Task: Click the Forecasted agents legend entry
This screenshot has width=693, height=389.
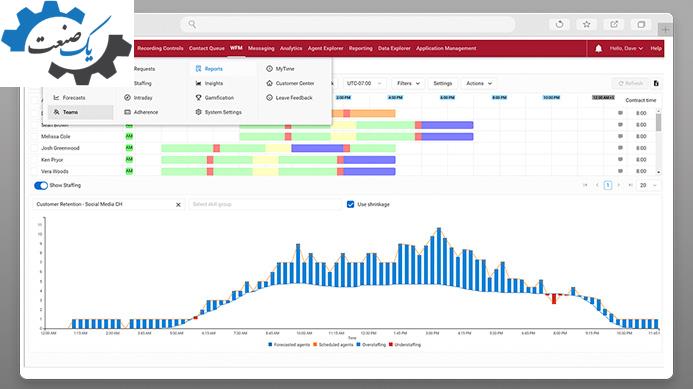Action: [289, 344]
